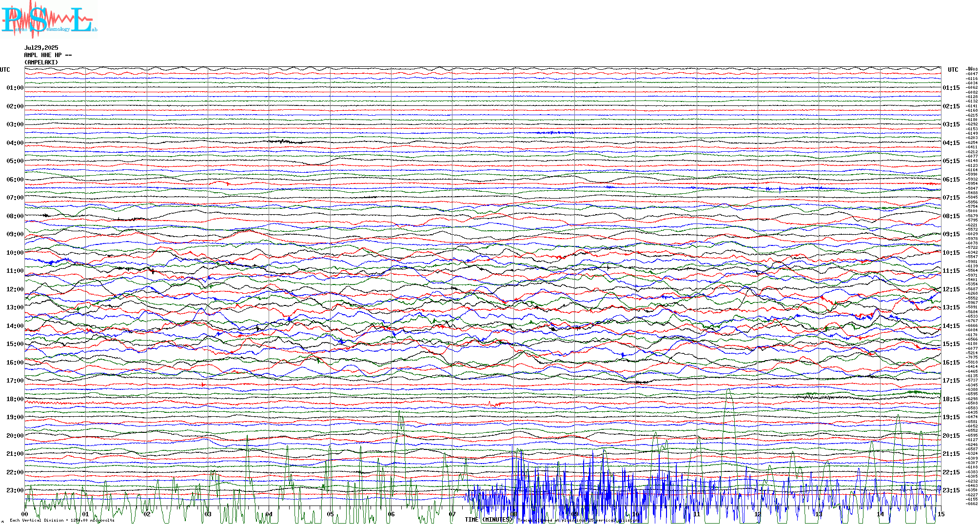
Task: Click minute marker 12 on the bottom axis
Action: (758, 514)
